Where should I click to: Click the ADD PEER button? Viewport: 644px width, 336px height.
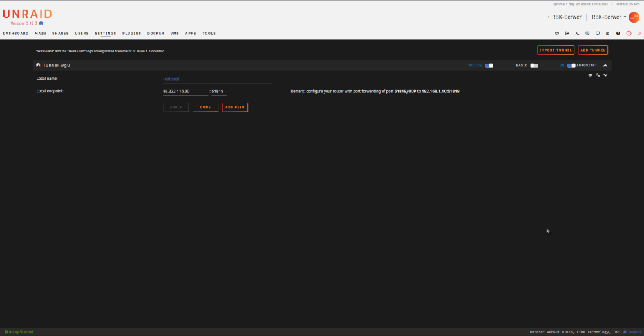235,107
